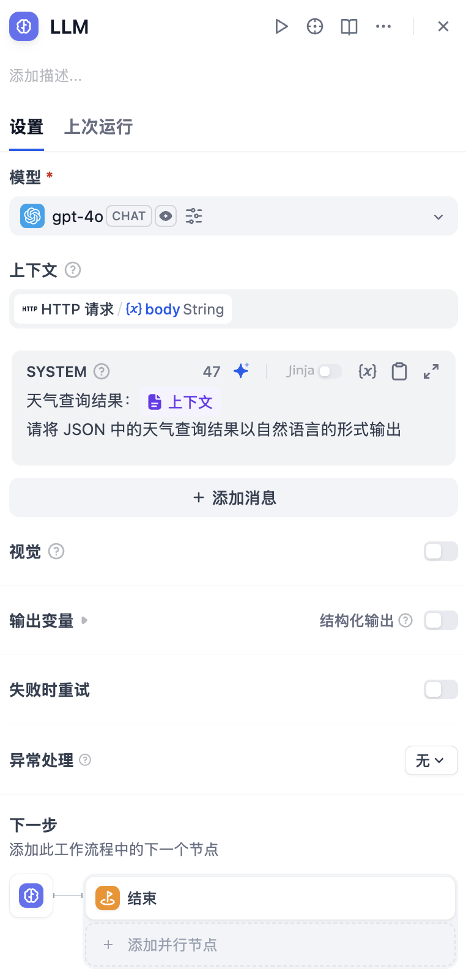Expand the 输出变量 section
Screen dimensions: 466x980
[84, 620]
